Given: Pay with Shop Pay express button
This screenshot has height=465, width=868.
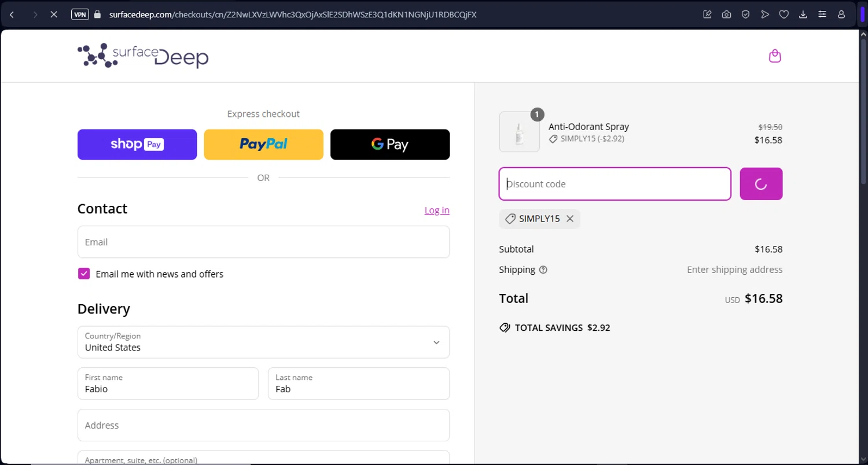Looking at the screenshot, I should click(x=137, y=145).
